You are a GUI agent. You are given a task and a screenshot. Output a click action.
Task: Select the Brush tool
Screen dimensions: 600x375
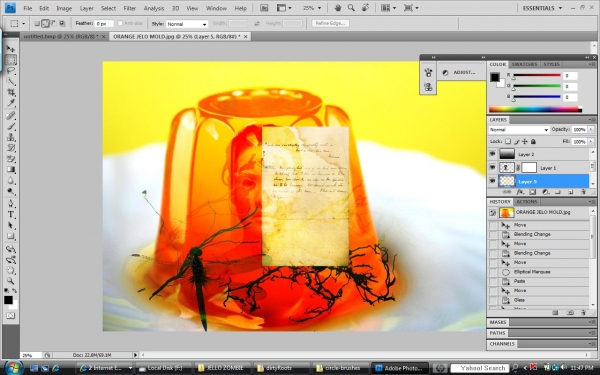[x=10, y=126]
